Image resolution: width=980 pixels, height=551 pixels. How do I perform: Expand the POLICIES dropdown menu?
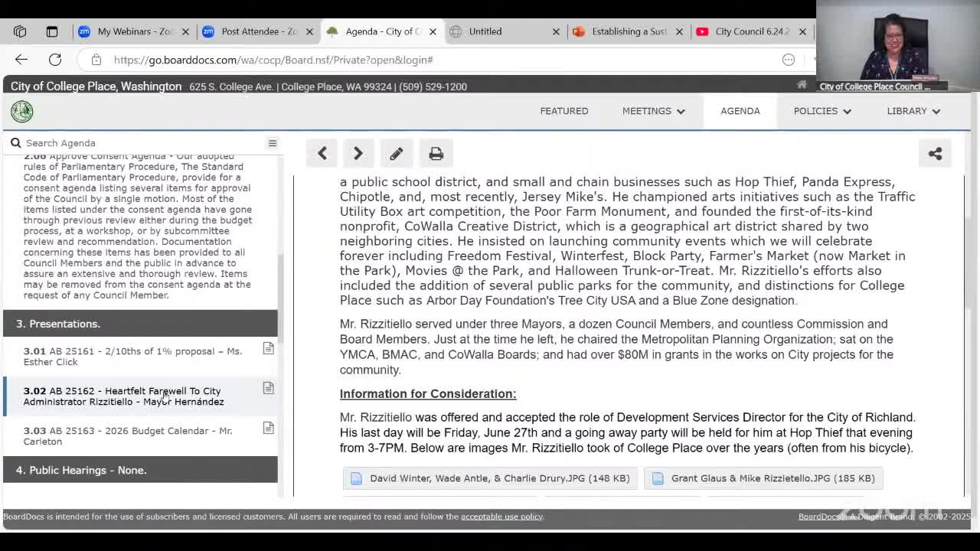[x=822, y=111]
